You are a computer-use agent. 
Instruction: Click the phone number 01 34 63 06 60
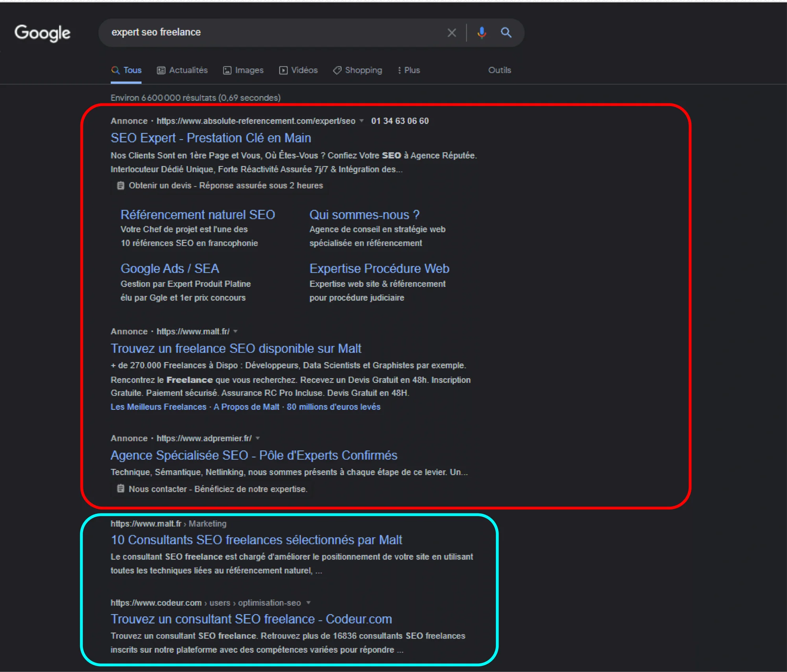tap(400, 121)
